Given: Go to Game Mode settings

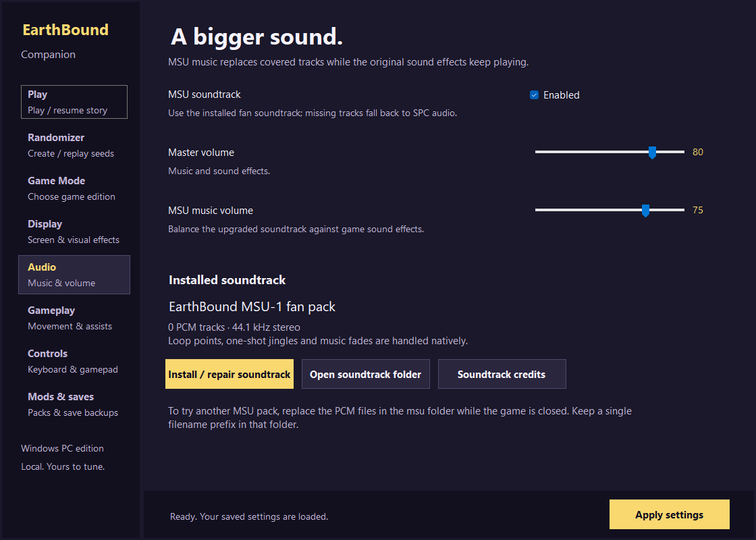Looking at the screenshot, I should click(x=74, y=188).
